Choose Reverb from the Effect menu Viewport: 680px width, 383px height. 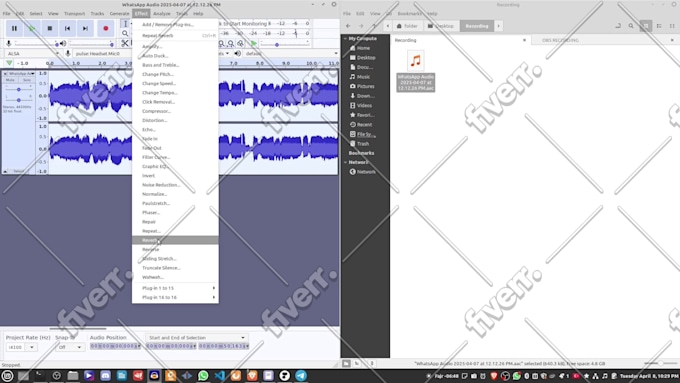click(175, 240)
